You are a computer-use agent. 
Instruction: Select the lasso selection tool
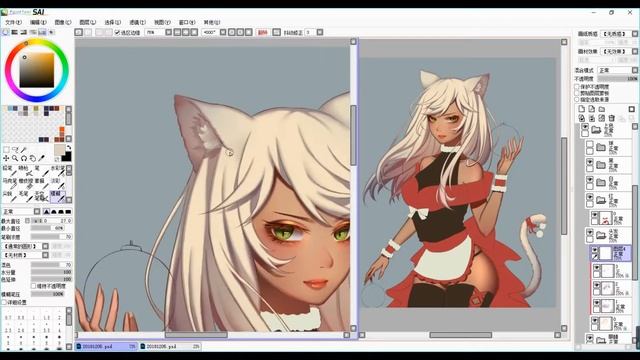[15, 150]
